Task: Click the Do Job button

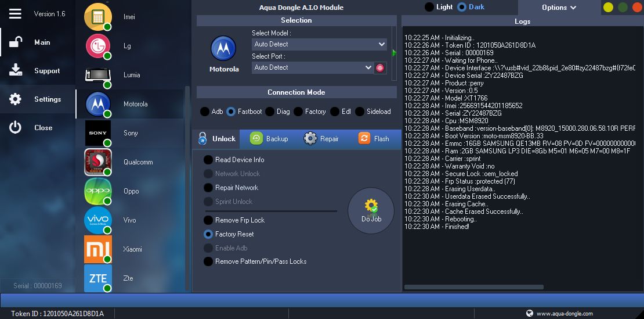Action: tap(371, 210)
